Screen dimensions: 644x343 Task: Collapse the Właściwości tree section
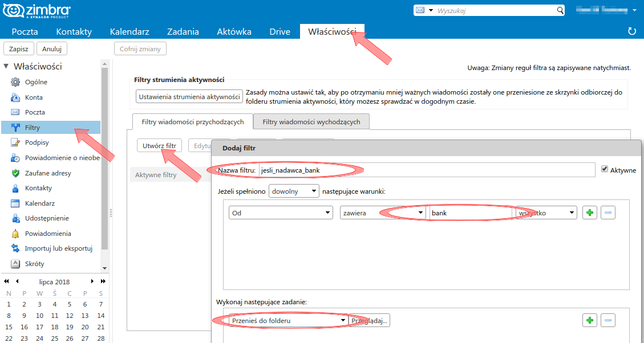[x=6, y=67]
